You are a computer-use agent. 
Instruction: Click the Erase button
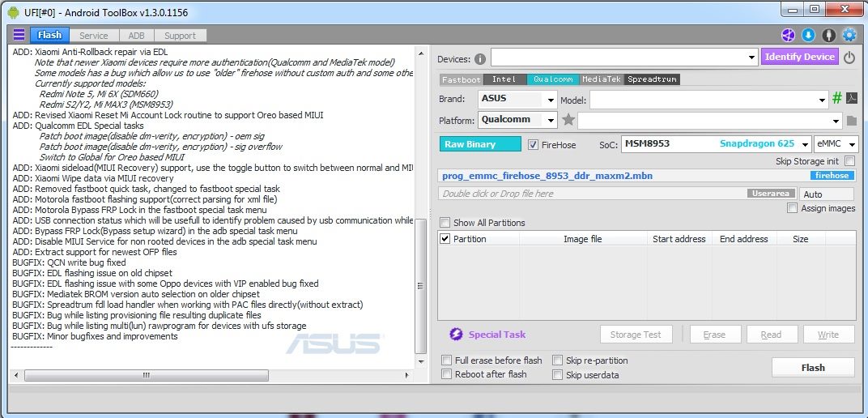click(x=714, y=335)
